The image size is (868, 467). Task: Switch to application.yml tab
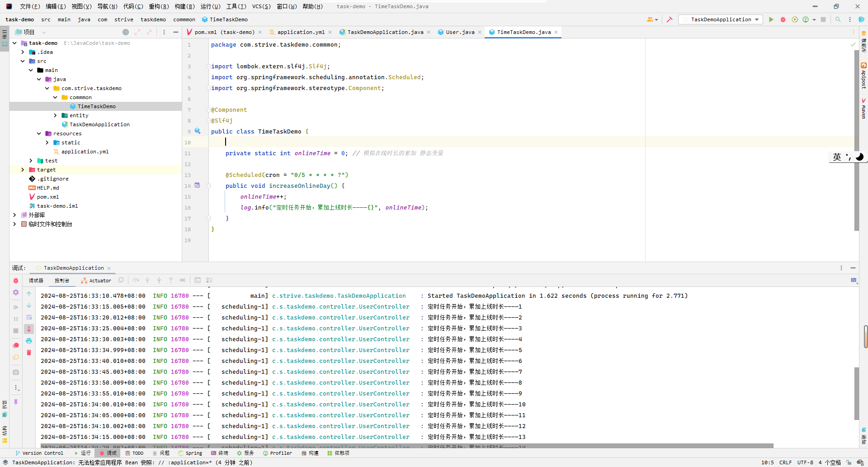301,32
